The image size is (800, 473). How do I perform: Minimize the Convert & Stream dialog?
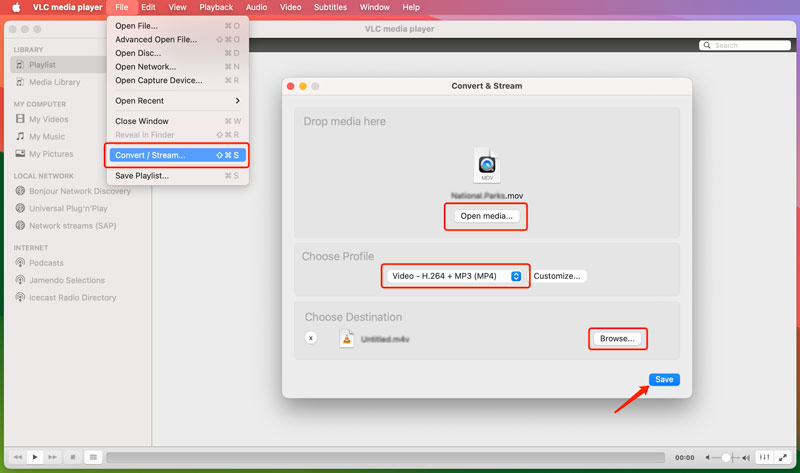click(x=303, y=86)
